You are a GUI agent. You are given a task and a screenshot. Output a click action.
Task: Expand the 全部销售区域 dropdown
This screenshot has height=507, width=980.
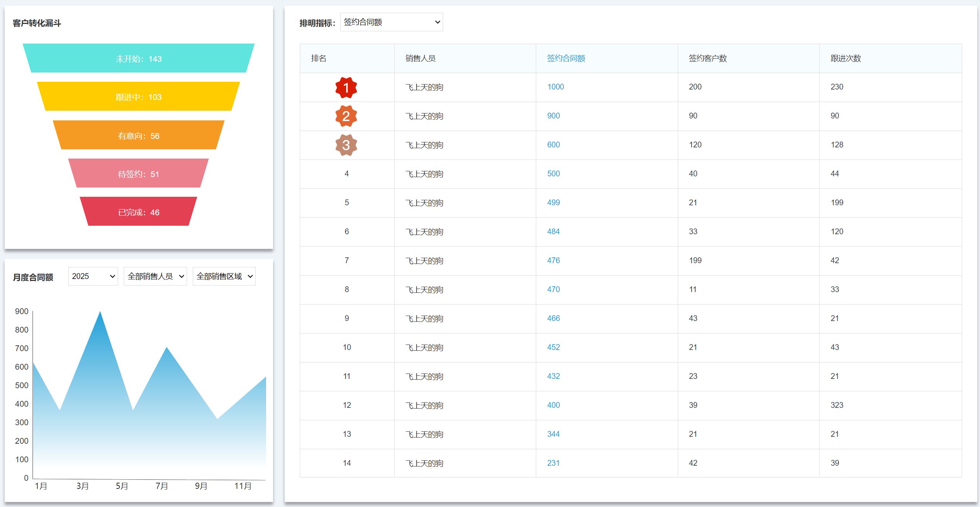tap(224, 276)
